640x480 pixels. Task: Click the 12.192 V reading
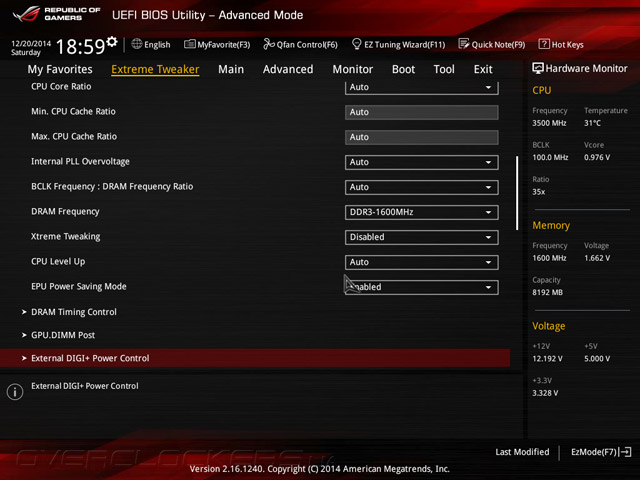547,359
